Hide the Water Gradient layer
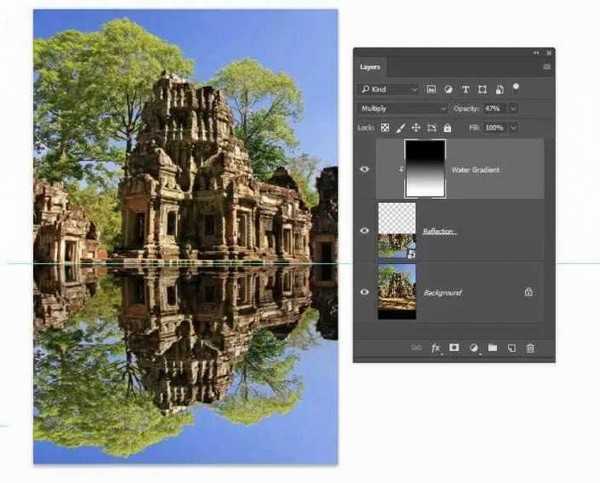600x483 pixels. 365,169
